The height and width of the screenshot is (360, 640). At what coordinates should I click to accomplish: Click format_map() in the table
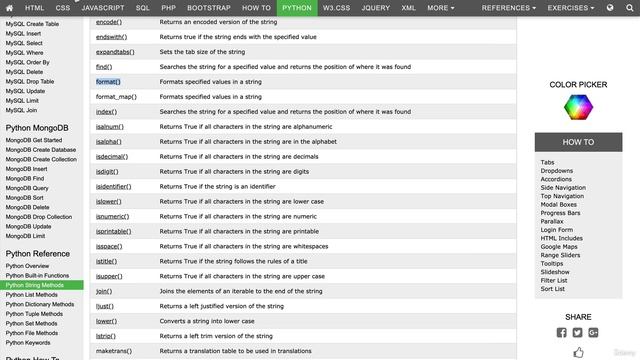[x=116, y=97]
